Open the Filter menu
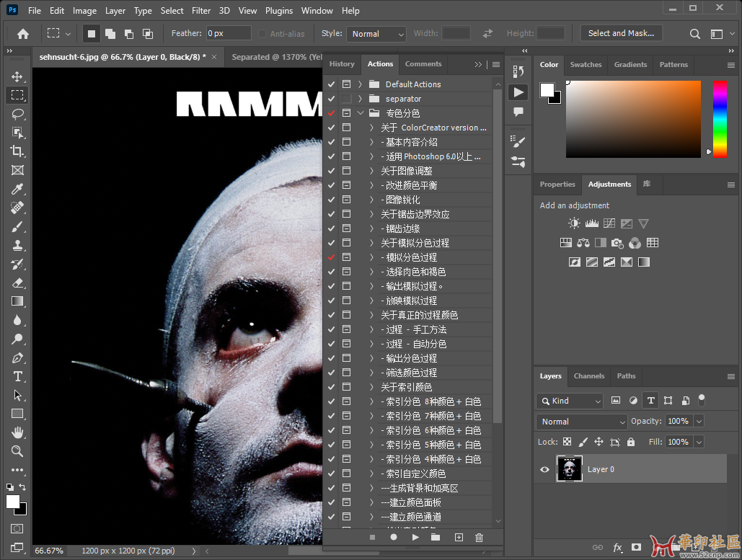 pyautogui.click(x=201, y=10)
